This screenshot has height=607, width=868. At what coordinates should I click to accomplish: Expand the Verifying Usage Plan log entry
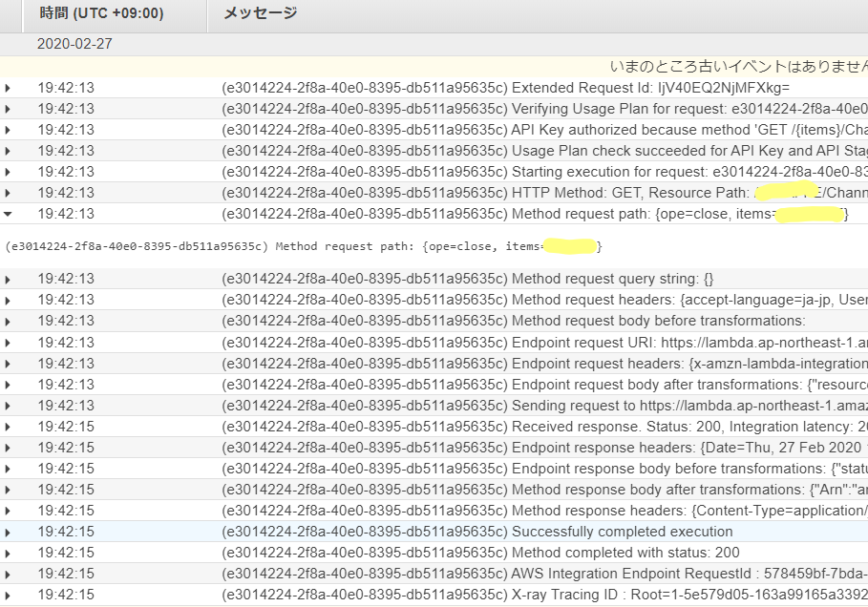pyautogui.click(x=8, y=109)
